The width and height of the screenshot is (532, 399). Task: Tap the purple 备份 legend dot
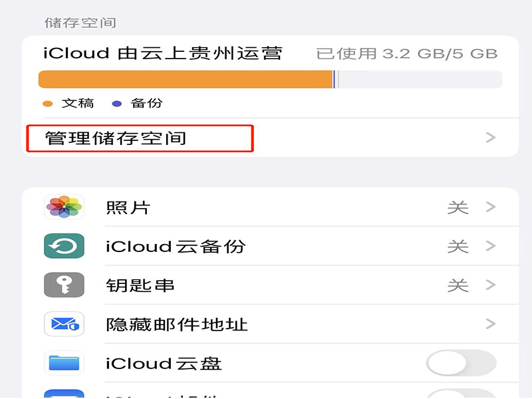click(x=117, y=104)
